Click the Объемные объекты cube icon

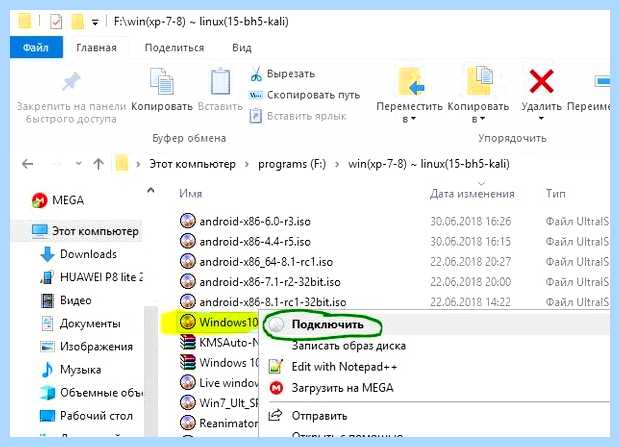(47, 393)
